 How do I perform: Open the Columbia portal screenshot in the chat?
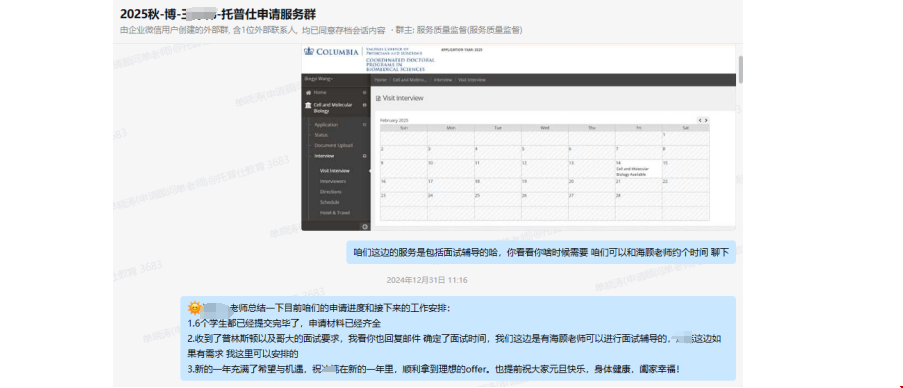coord(518,138)
